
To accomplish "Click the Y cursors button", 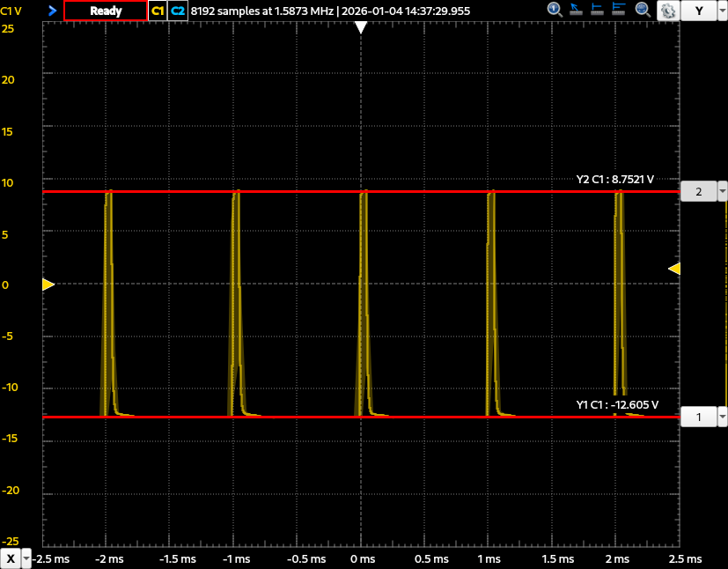I will [x=699, y=11].
